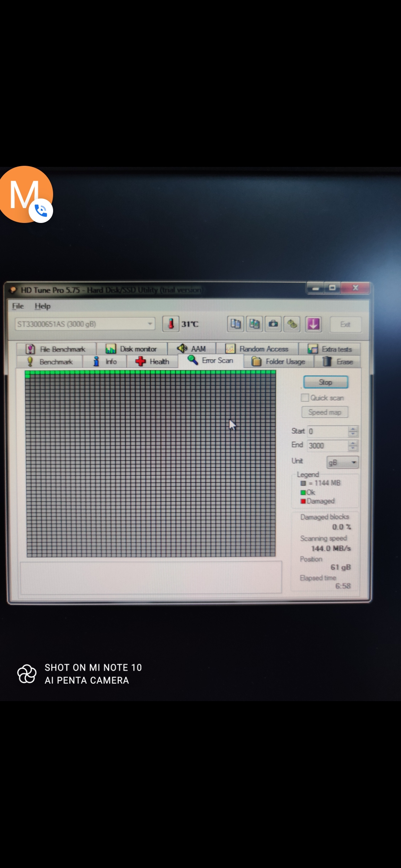Click the HD Tune Pro title bar icon
This screenshot has height=868, width=401.
pyautogui.click(x=13, y=290)
